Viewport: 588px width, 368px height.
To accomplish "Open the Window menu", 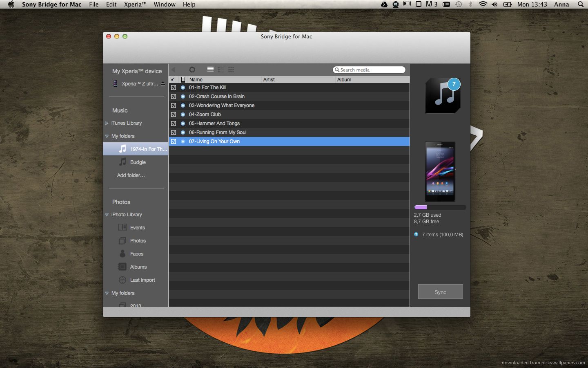I will 165,4.
